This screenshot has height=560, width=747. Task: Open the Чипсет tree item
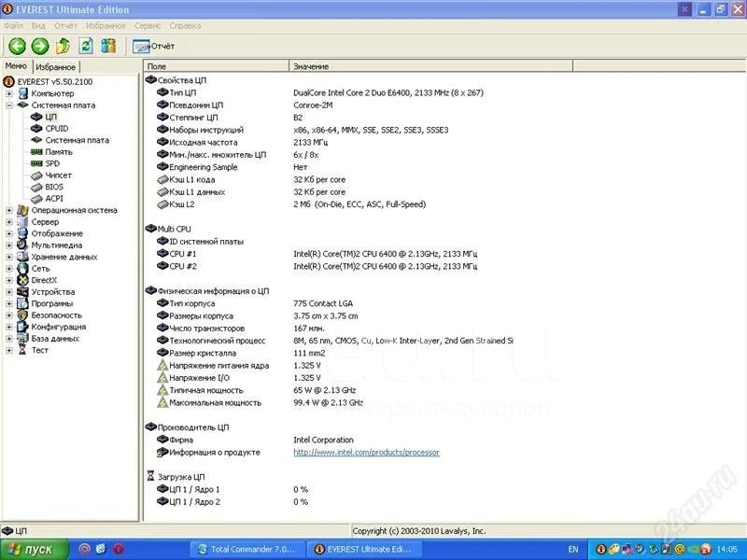(58, 175)
